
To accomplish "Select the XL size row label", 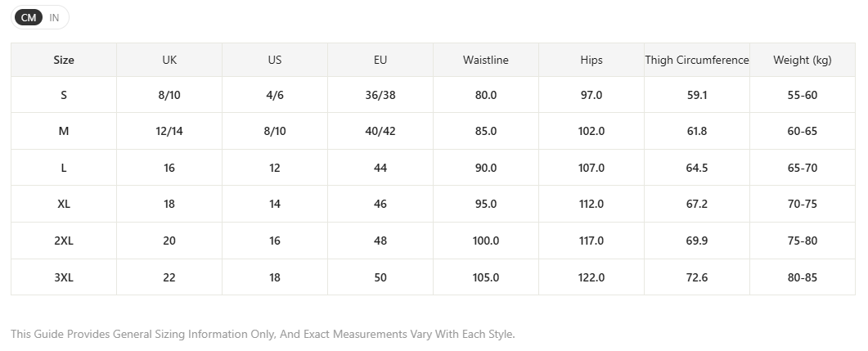I will [x=64, y=204].
